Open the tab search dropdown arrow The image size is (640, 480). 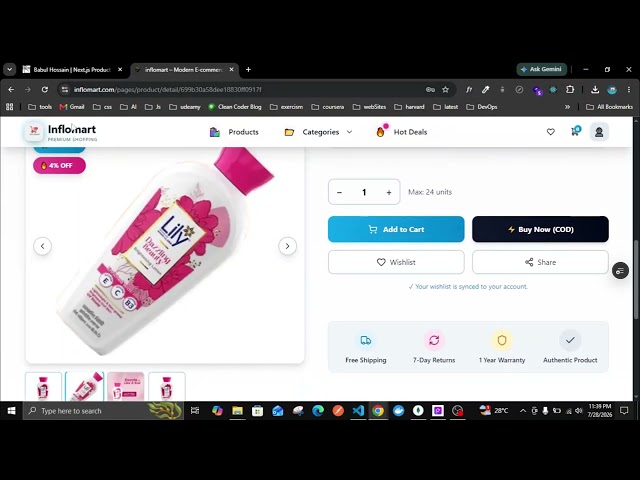[9, 70]
